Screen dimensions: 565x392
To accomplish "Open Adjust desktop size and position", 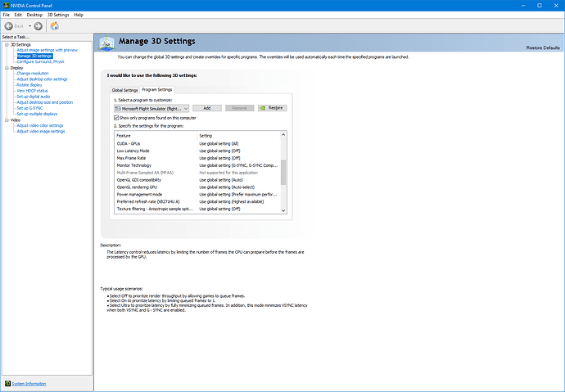I will (45, 102).
